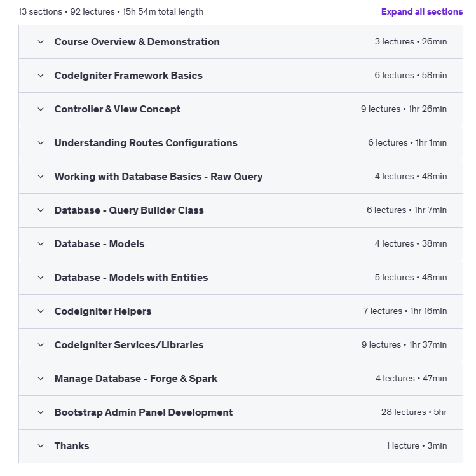This screenshot has height=476, width=476.
Task: Click chevron beside Database - Models with Entities
Action: click(41, 278)
